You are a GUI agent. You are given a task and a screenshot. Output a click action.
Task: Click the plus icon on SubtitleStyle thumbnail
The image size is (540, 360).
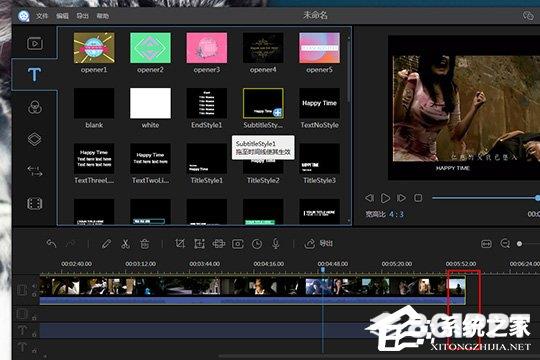pyautogui.click(x=278, y=112)
